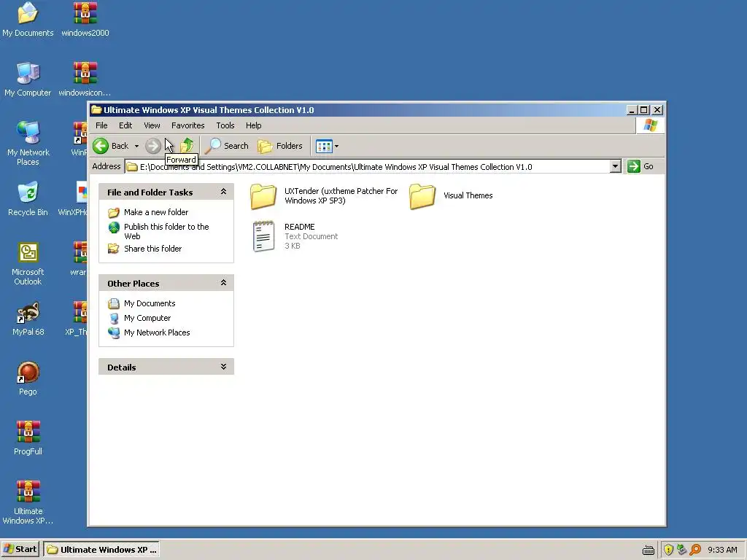Open the Tools menu
Image resolution: width=747 pixels, height=560 pixels.
click(225, 125)
